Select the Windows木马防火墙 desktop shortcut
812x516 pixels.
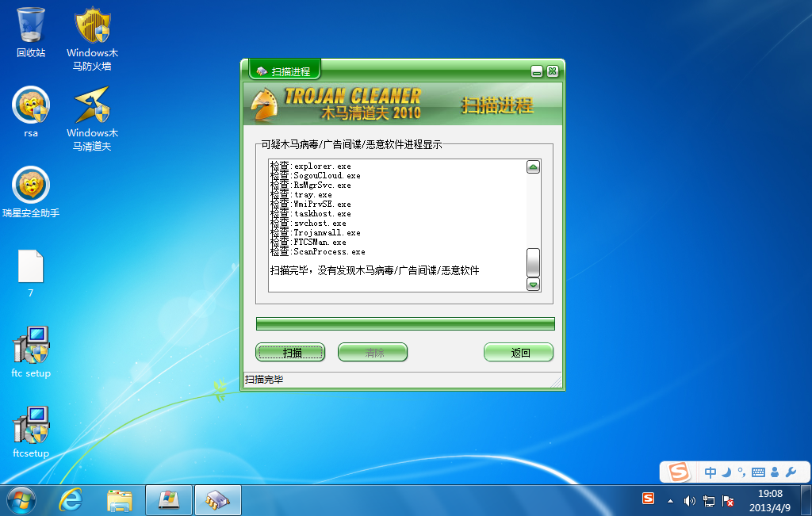(x=92, y=39)
